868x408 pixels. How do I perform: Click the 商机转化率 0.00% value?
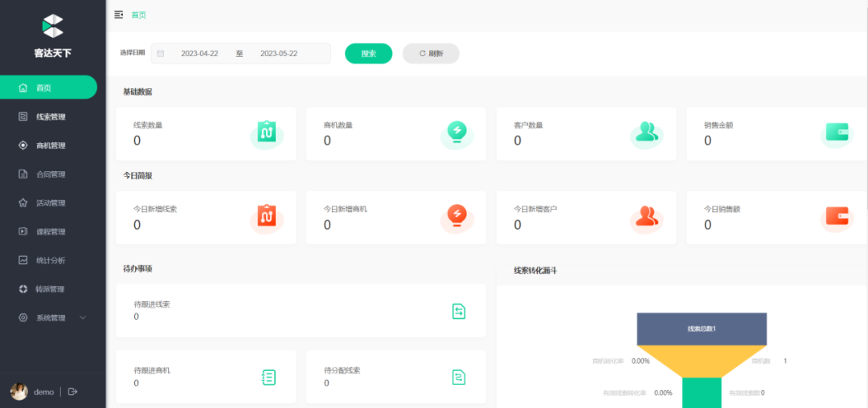(641, 361)
